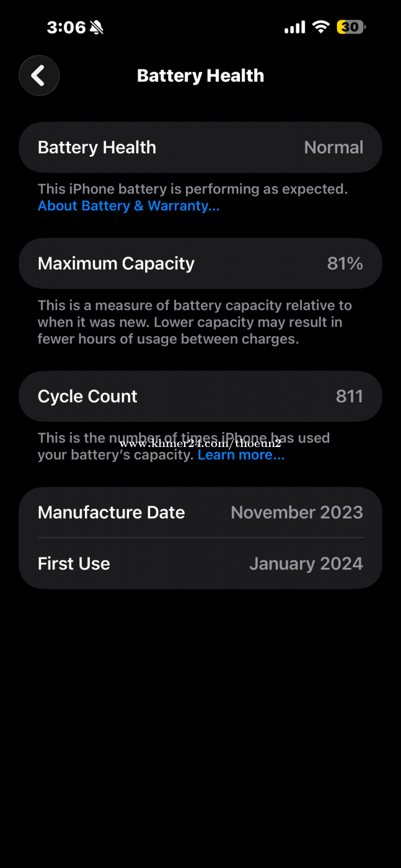Tap the 811 cycle count value
Viewport: 401px width, 868px height.
coord(349,396)
